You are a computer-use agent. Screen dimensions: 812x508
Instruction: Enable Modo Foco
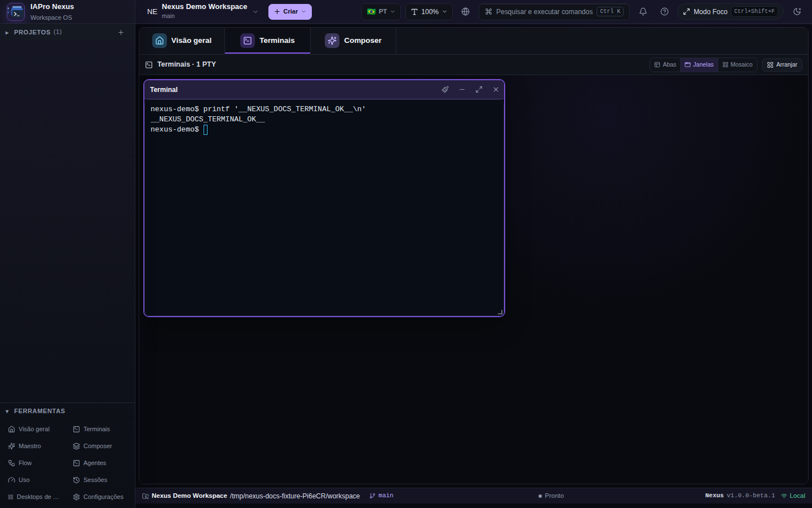click(x=730, y=12)
